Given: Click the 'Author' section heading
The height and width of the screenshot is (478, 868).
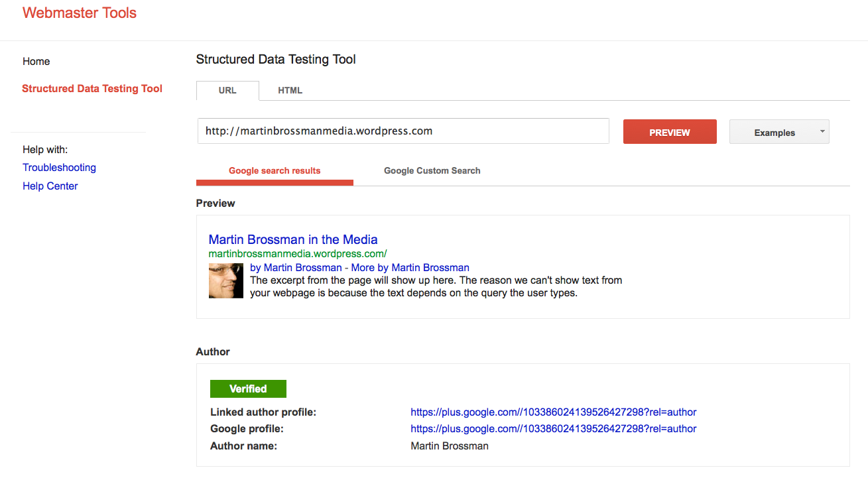Looking at the screenshot, I should pyautogui.click(x=213, y=352).
